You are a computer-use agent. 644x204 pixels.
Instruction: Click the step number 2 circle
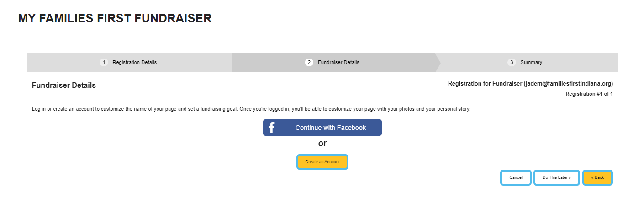pyautogui.click(x=309, y=62)
